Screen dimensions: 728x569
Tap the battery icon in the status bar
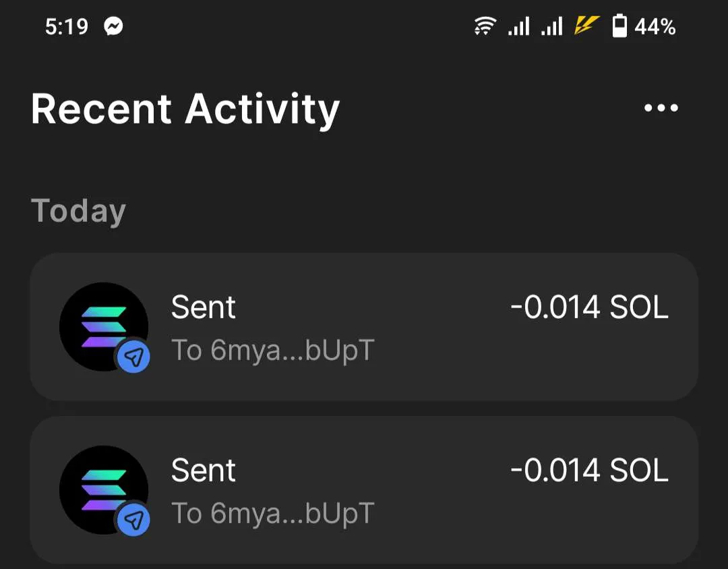(x=619, y=27)
